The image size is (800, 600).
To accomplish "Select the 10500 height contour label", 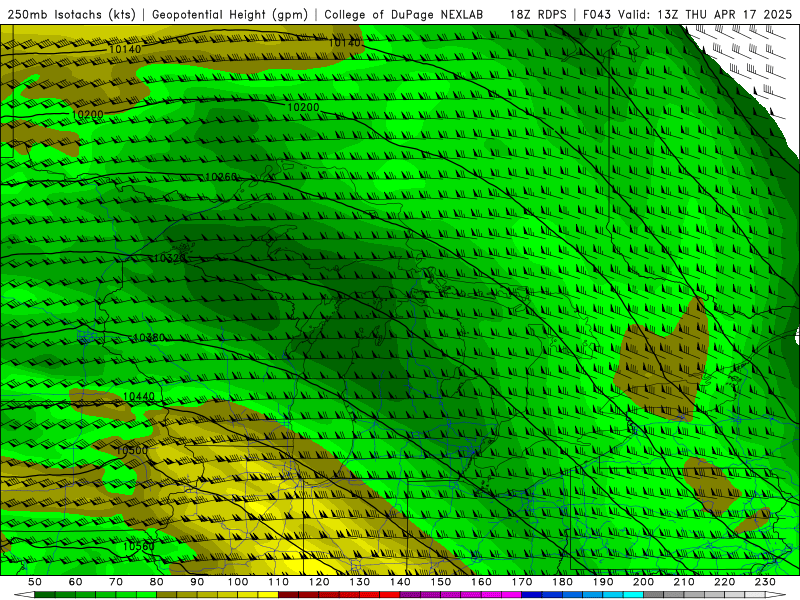I will [x=131, y=450].
